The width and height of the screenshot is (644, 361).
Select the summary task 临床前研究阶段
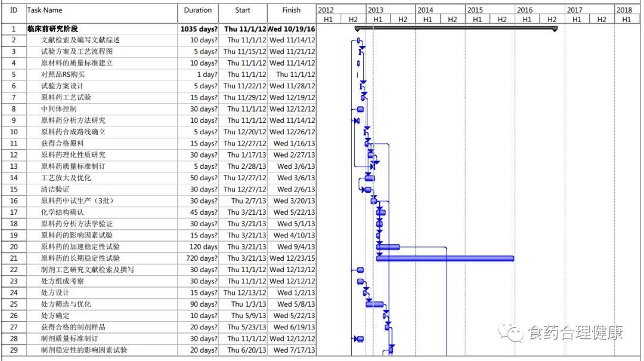52,29
